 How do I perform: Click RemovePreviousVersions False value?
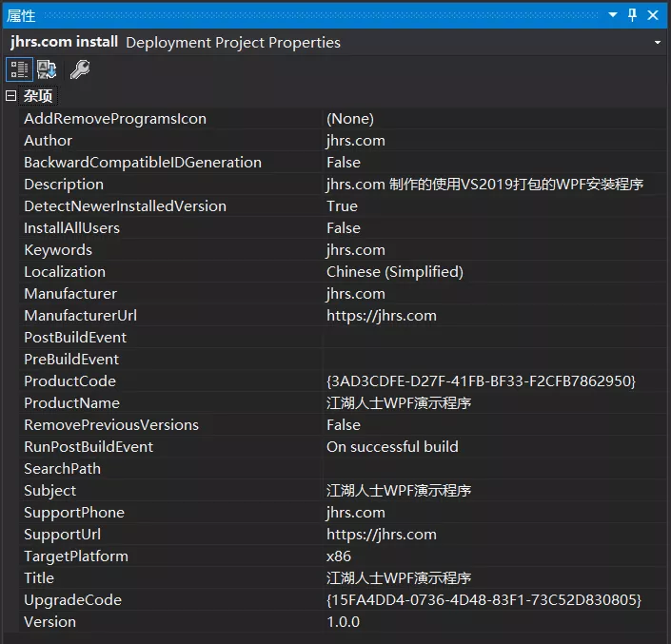[344, 424]
